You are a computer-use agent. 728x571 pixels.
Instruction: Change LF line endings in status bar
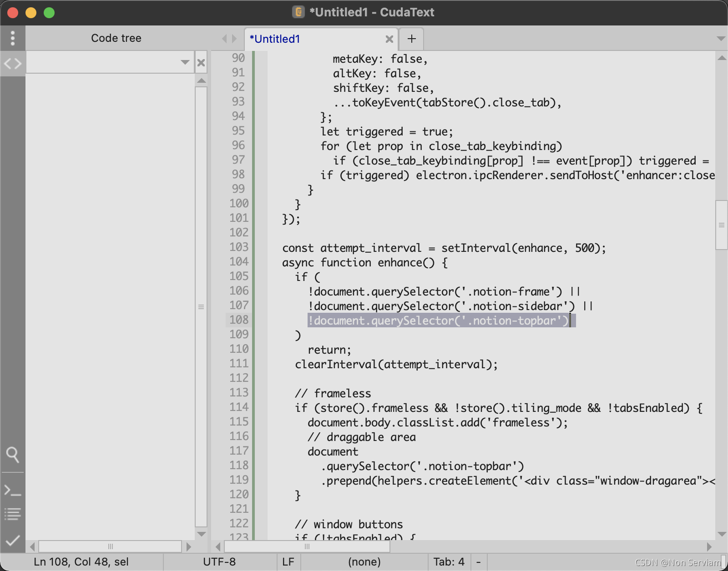[288, 562]
